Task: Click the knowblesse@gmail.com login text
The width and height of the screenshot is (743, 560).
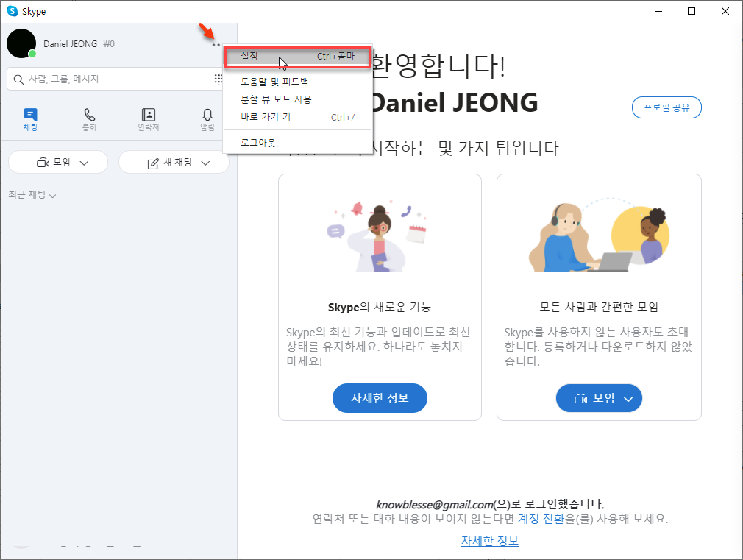Action: 434,504
